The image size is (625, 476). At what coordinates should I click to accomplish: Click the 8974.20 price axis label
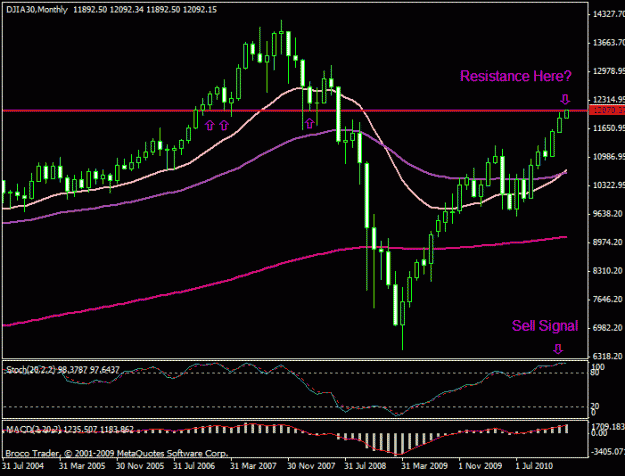tap(608, 242)
